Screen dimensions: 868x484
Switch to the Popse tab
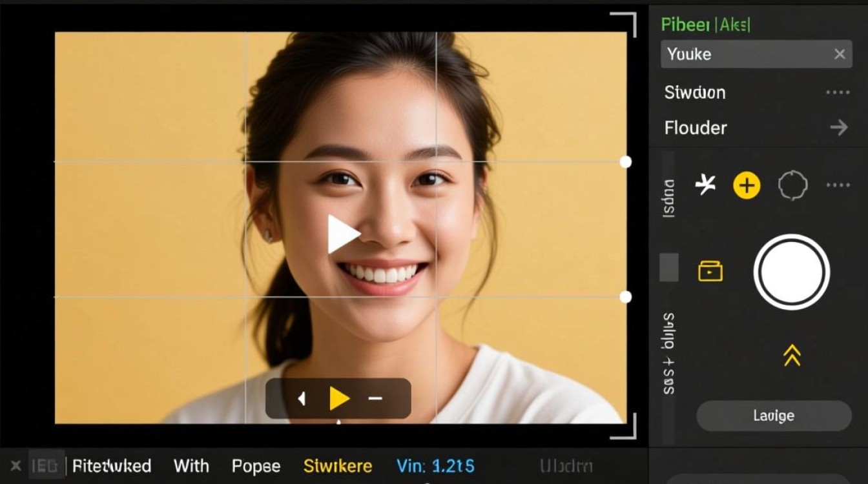click(x=256, y=466)
